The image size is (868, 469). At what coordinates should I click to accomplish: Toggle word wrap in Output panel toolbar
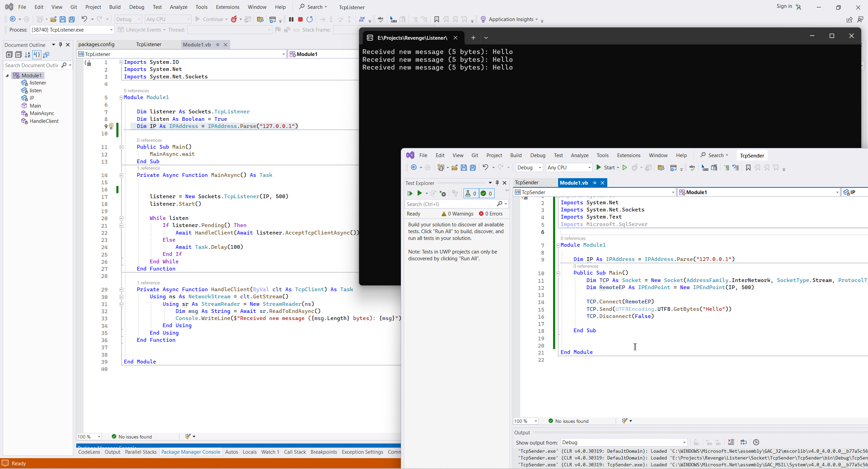[744, 442]
